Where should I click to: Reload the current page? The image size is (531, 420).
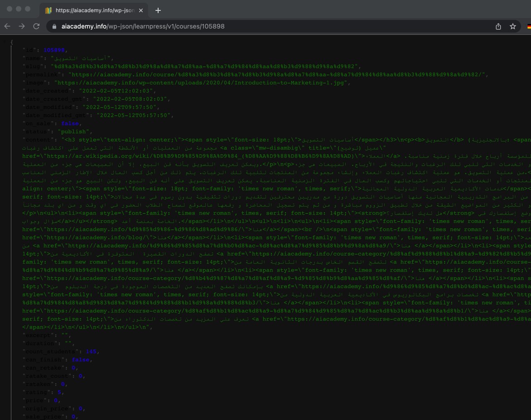[37, 27]
